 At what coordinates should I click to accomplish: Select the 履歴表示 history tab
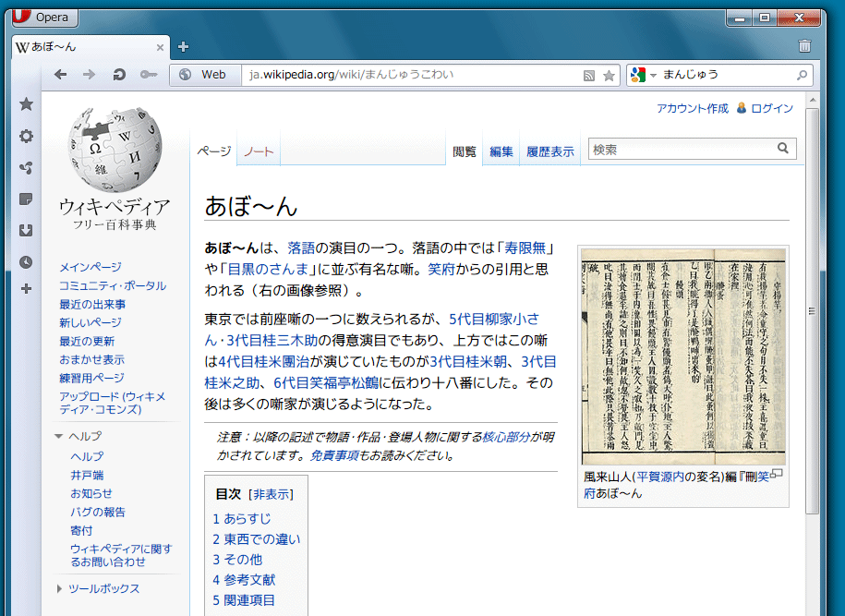point(550,151)
